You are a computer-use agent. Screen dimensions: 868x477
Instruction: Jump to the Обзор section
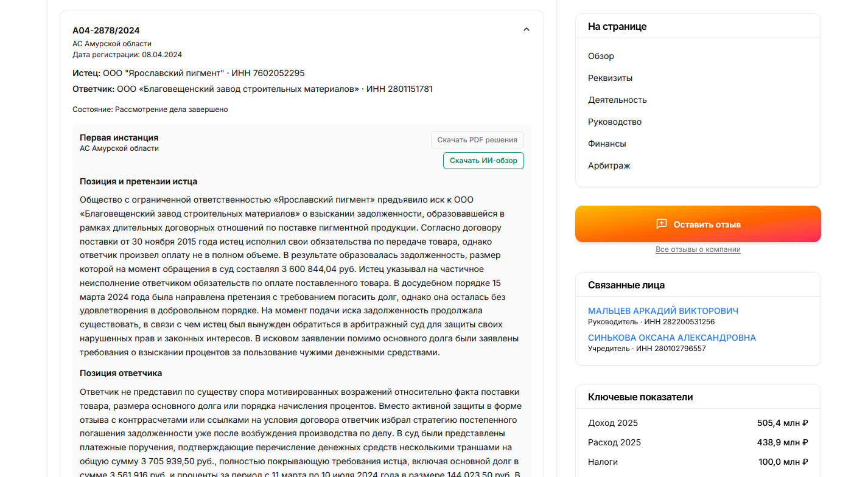(601, 56)
